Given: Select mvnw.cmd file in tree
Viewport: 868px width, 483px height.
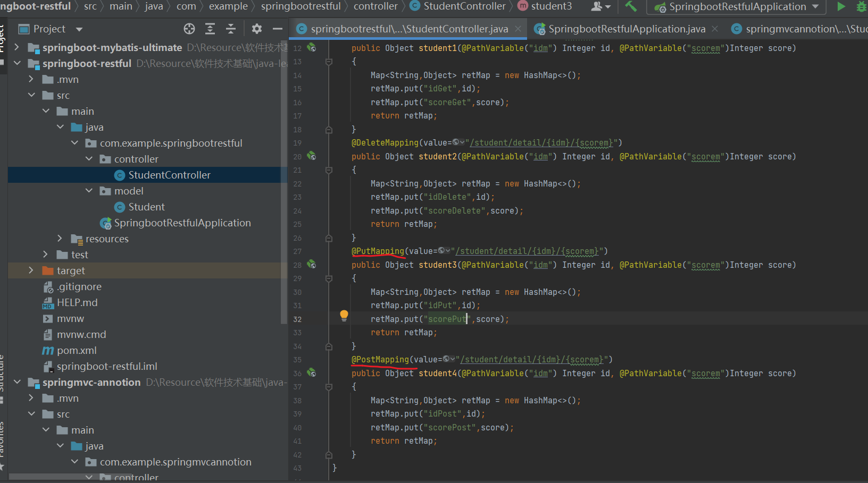Looking at the screenshot, I should [81, 335].
